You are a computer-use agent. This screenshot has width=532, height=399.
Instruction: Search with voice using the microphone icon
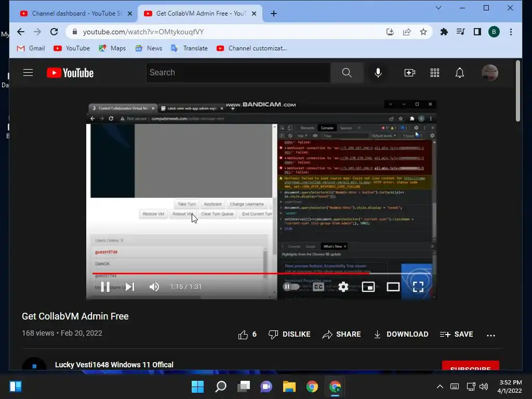(378, 73)
